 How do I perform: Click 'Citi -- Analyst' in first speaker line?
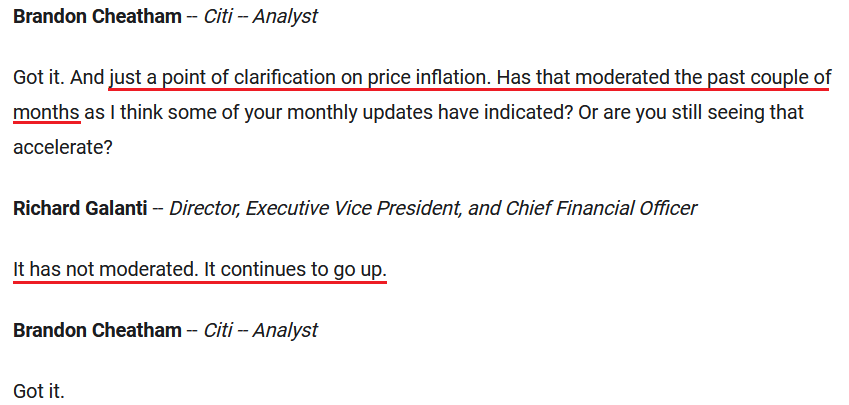261,16
